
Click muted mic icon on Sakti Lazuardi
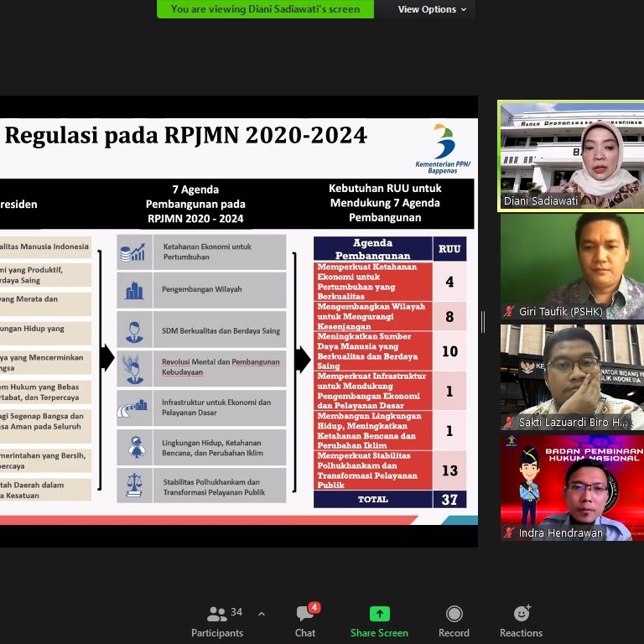point(508,422)
